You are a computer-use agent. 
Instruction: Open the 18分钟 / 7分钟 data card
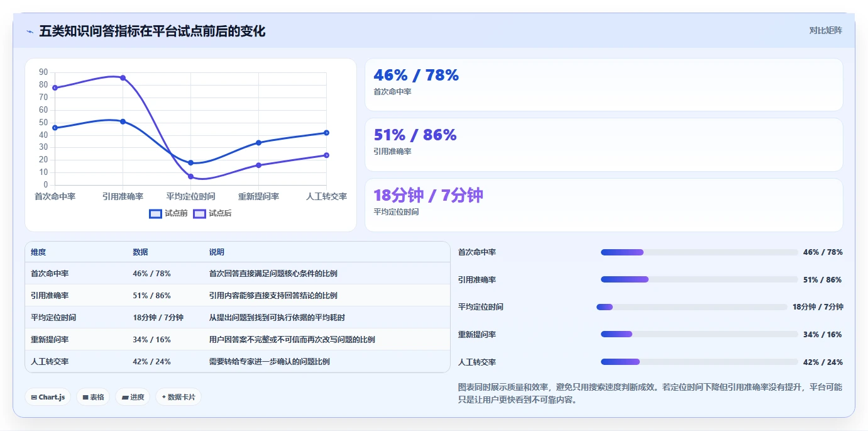(604, 205)
